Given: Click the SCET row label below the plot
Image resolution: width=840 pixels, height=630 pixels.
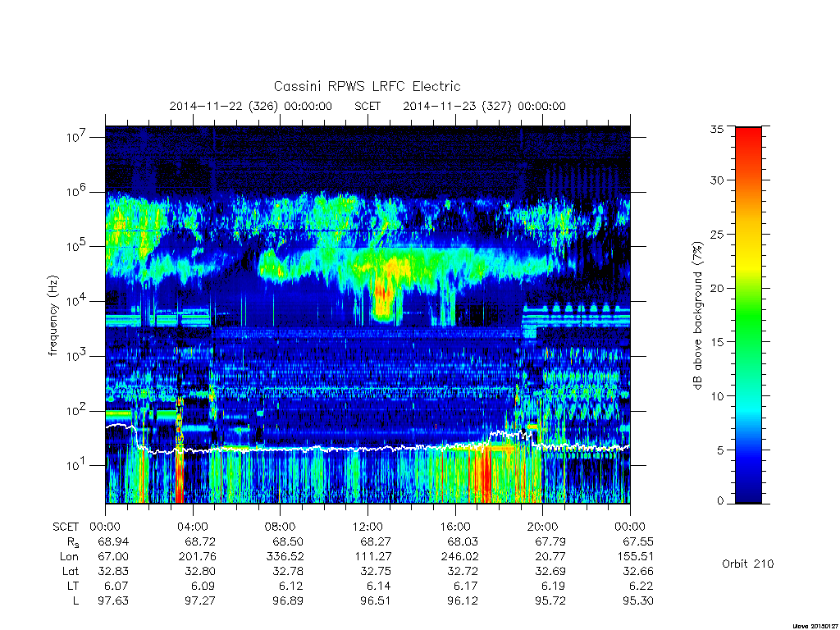Looking at the screenshot, I should pyautogui.click(x=66, y=527).
